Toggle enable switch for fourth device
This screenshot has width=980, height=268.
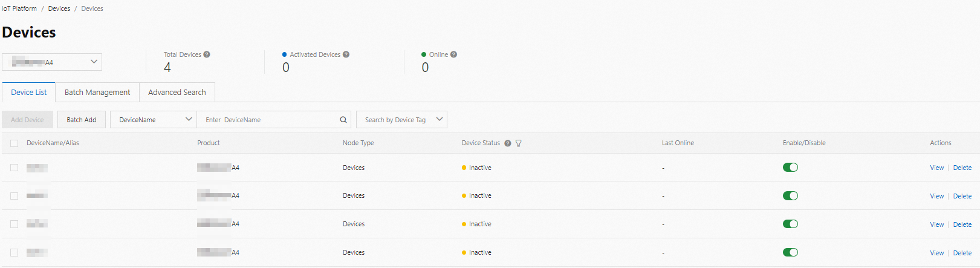[790, 252]
